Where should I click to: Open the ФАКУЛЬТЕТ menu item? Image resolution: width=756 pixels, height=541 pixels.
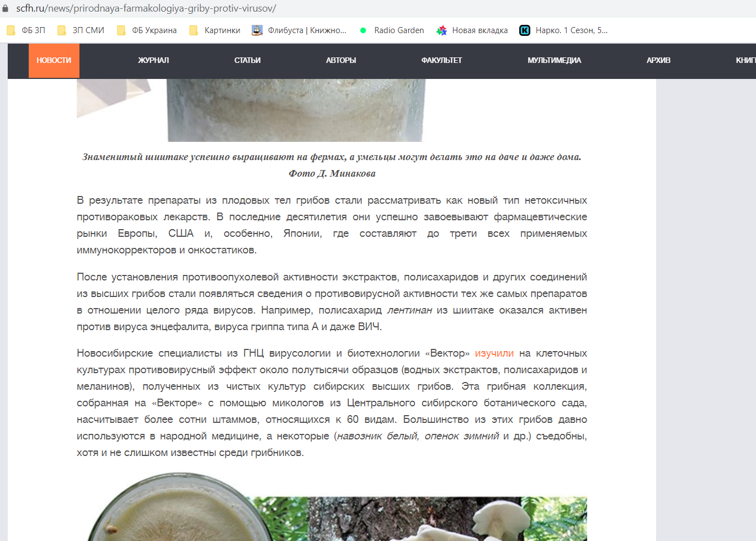441,61
